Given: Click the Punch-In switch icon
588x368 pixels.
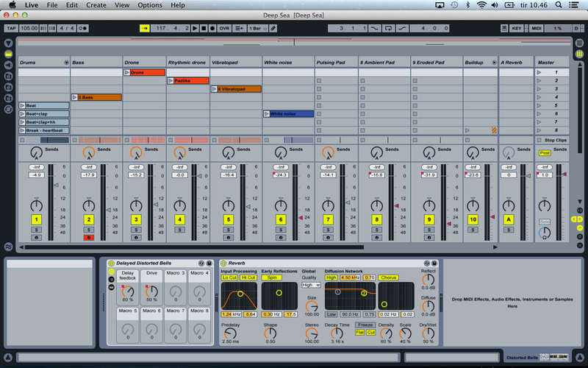Looking at the screenshot, I should (x=374, y=28).
